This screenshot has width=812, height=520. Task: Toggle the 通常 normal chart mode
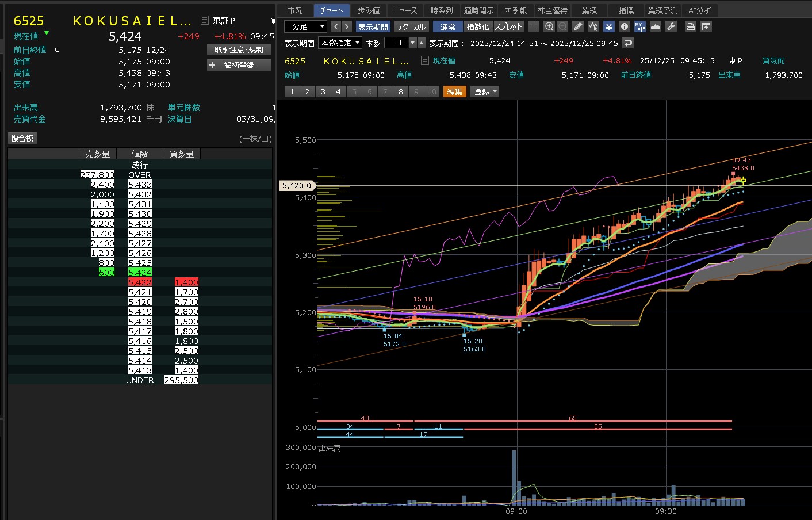pos(448,26)
